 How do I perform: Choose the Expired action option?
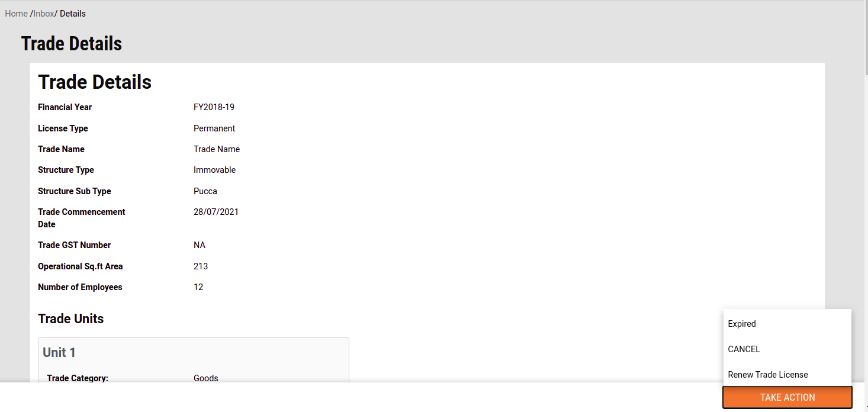(x=742, y=324)
